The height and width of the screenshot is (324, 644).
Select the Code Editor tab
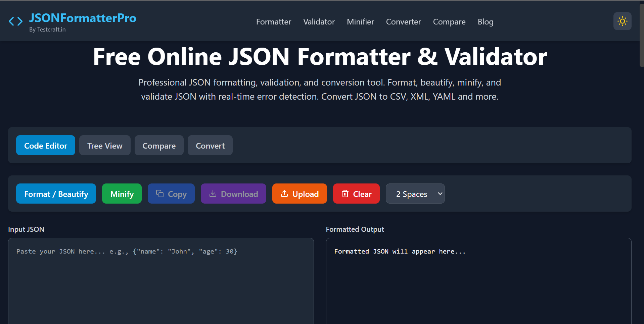coord(45,145)
